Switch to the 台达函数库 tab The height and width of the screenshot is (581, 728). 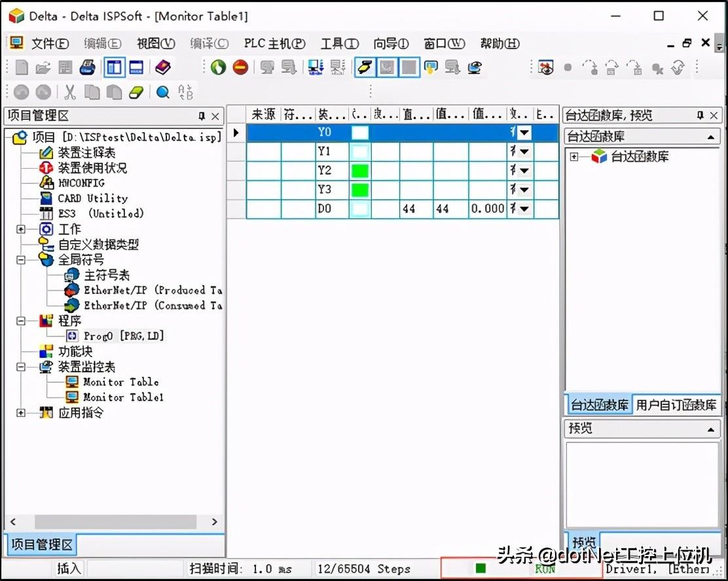[x=600, y=405]
